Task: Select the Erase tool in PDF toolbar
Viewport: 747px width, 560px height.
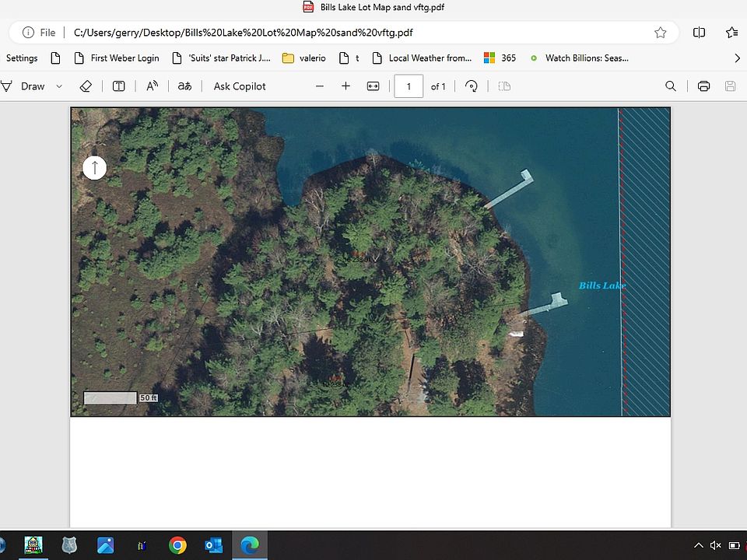Action: [86, 86]
